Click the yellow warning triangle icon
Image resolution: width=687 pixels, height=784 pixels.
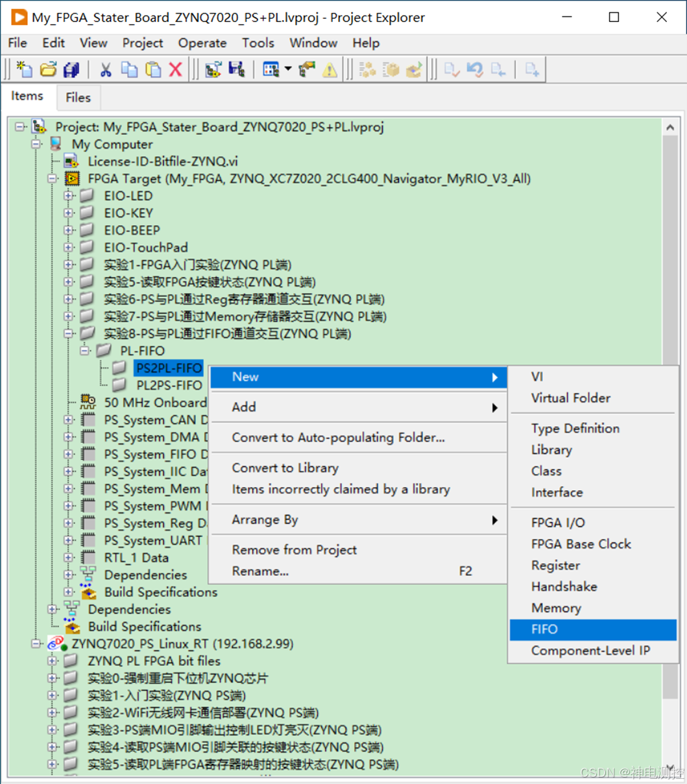[x=330, y=69]
